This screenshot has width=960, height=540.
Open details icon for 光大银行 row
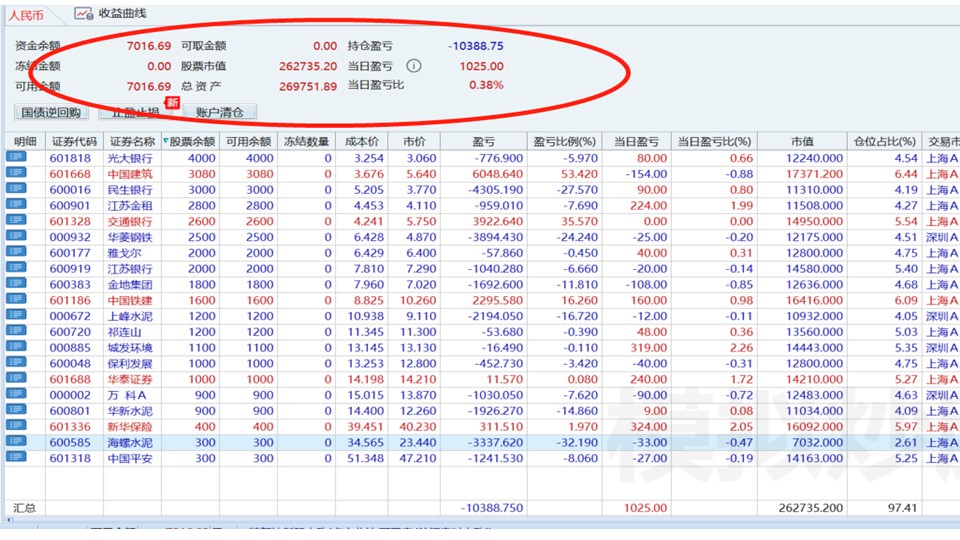click(x=17, y=158)
